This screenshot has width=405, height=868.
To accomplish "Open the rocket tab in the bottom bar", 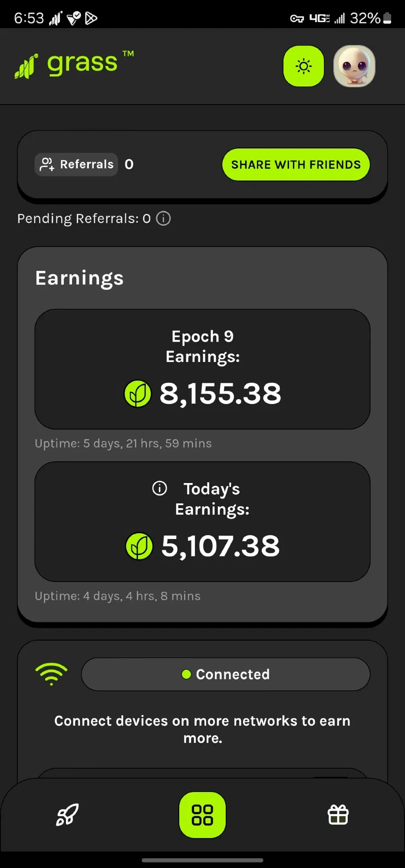I will pos(67,815).
